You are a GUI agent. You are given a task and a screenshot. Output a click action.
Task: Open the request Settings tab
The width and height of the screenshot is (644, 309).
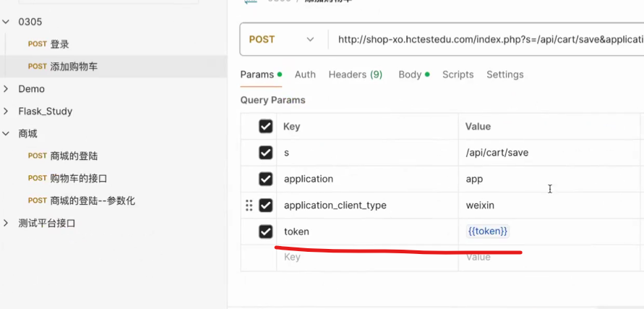coord(505,75)
